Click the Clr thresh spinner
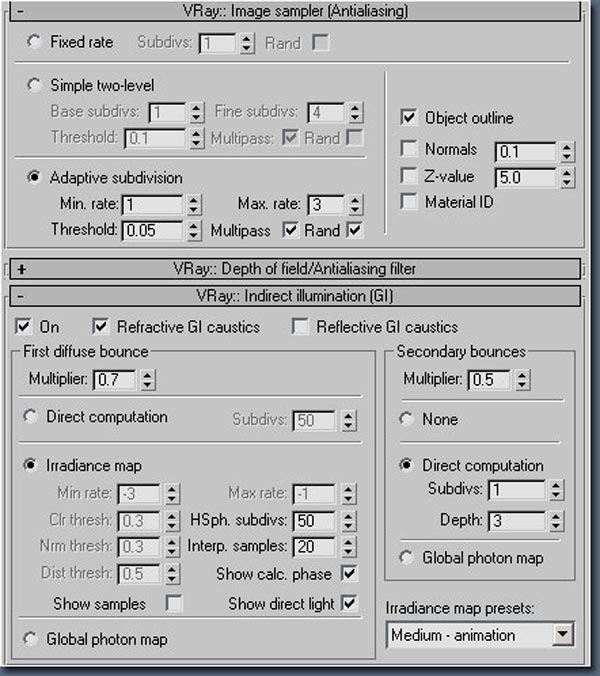Viewport: 600px width, 676px height. (x=172, y=521)
